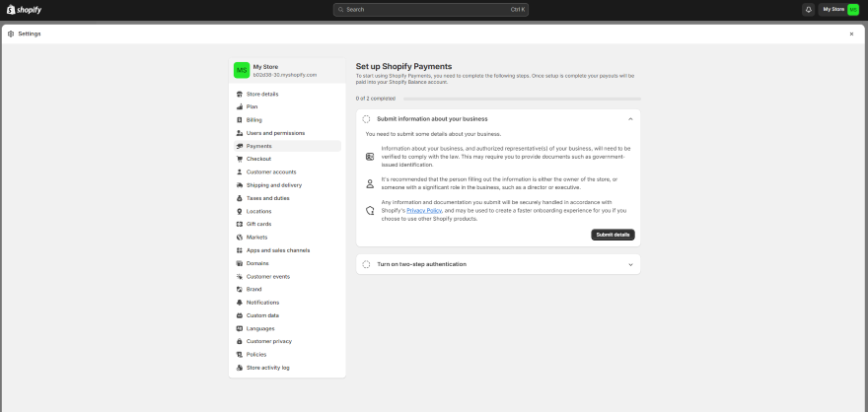The image size is (868, 412).
Task: Click the ID card icon in business info
Action: [x=370, y=157]
